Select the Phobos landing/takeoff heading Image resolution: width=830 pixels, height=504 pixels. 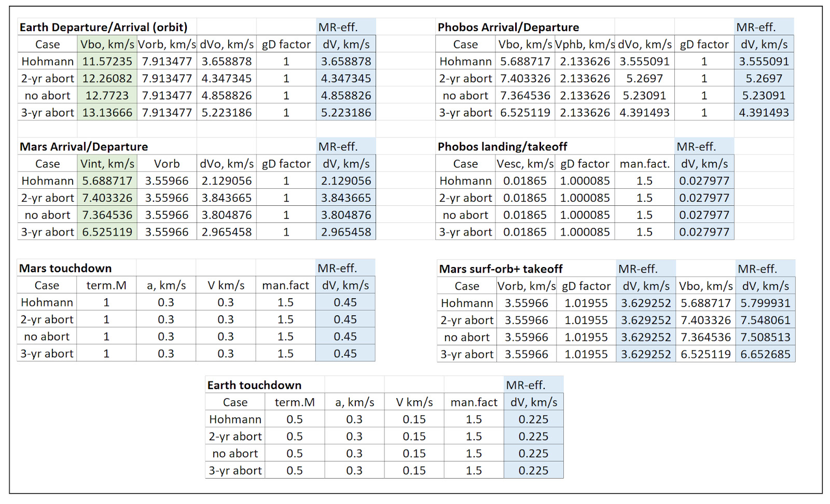[502, 147]
